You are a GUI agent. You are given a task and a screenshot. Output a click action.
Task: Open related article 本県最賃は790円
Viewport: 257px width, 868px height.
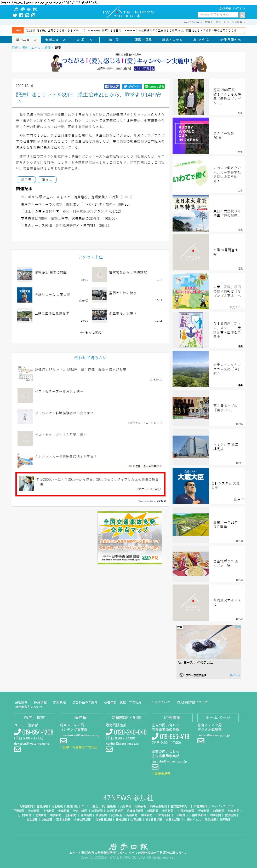coord(69,218)
